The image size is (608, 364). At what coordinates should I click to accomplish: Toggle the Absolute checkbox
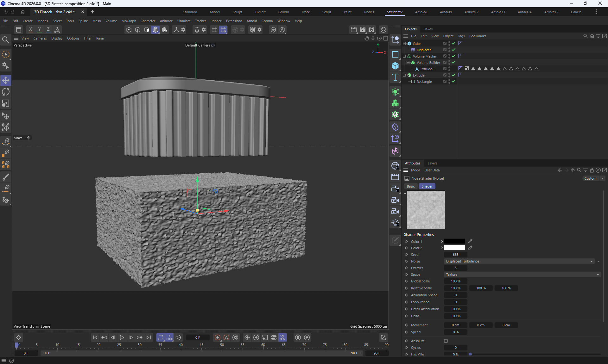tap(446, 341)
